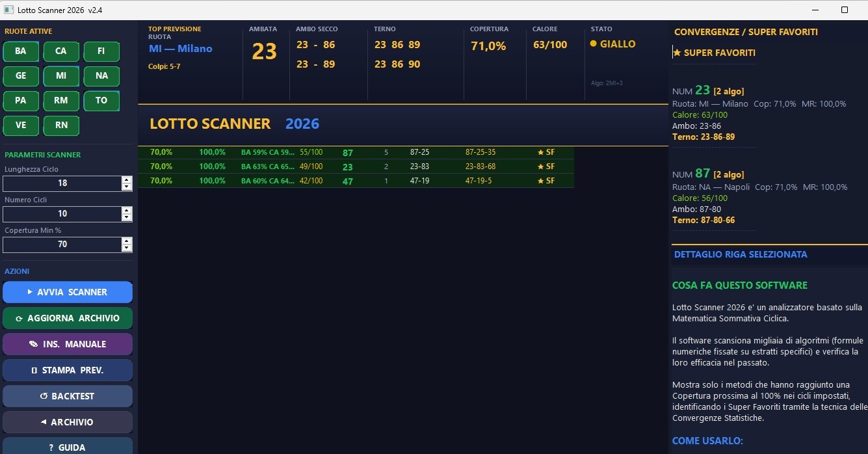
Task: Toggle the RN wheel button
Action: [x=61, y=126]
